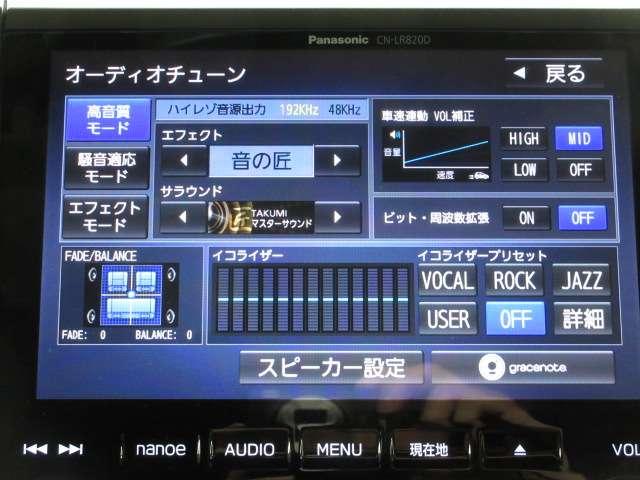Tap the vehicle speed volume graph
The width and height of the screenshot is (640, 480).
(x=437, y=153)
